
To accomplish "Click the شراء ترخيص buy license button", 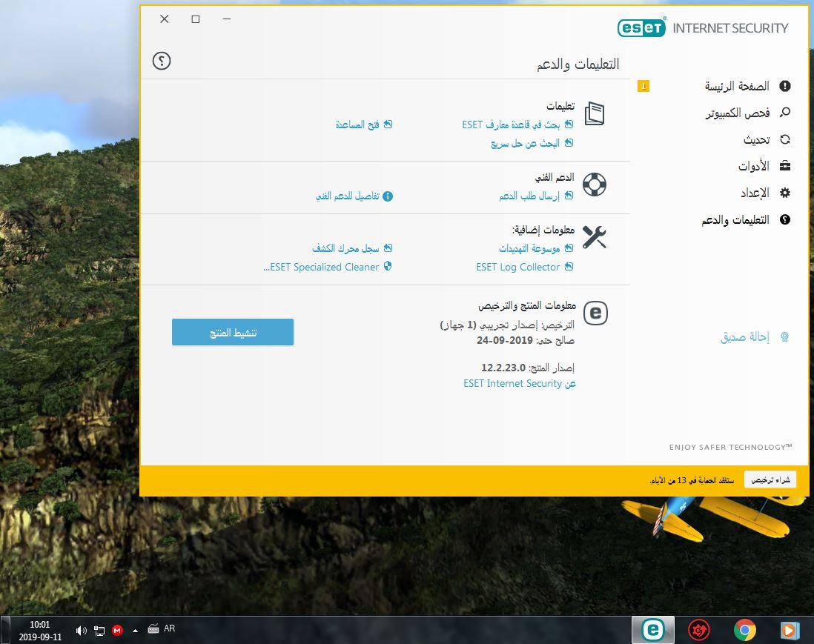I will [770, 479].
